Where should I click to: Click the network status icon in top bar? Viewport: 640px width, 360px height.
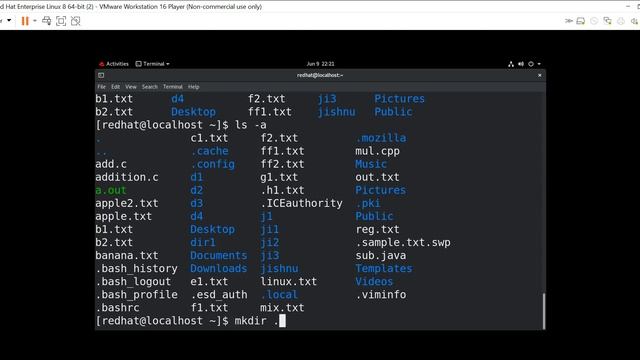coord(511,64)
